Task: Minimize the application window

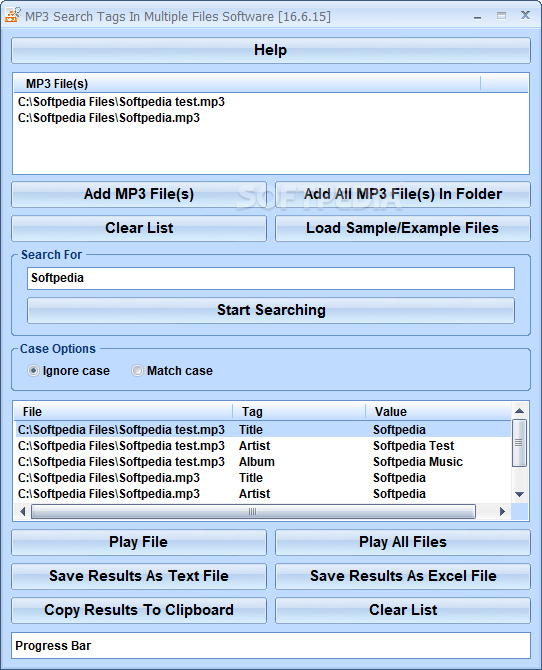Action: (477, 16)
